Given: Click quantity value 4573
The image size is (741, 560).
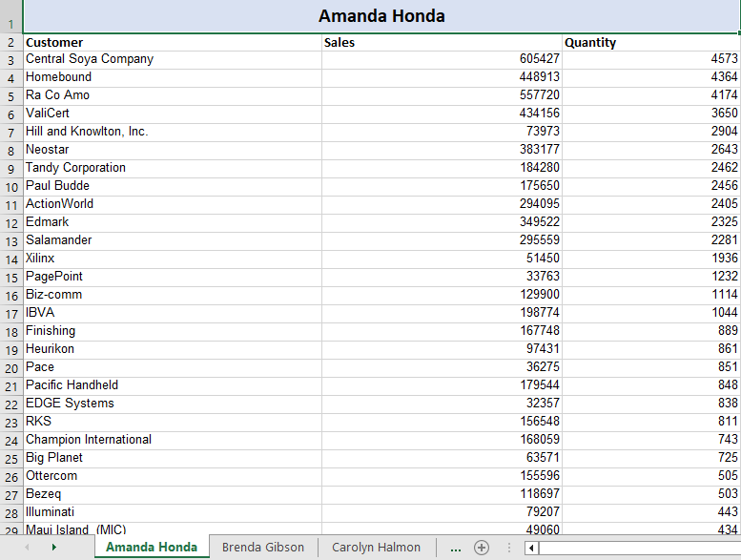Looking at the screenshot, I should coord(651,60).
